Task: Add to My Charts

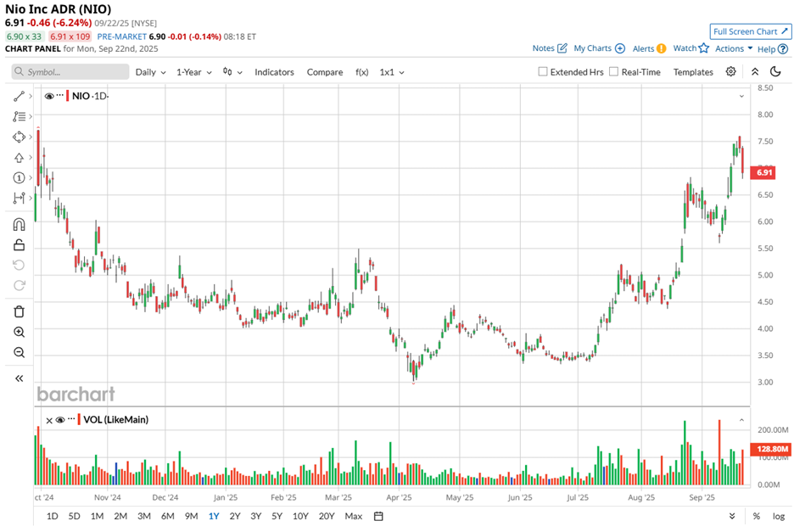Action: coord(599,48)
